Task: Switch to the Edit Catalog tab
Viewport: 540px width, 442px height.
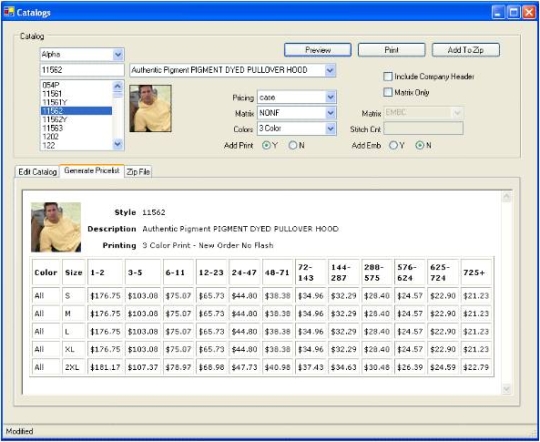Action: pyautogui.click(x=37, y=172)
